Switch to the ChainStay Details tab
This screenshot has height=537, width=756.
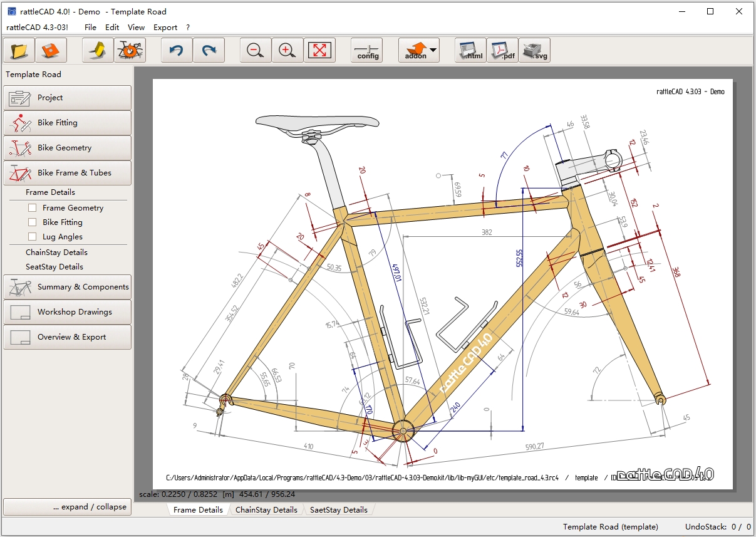tap(266, 510)
